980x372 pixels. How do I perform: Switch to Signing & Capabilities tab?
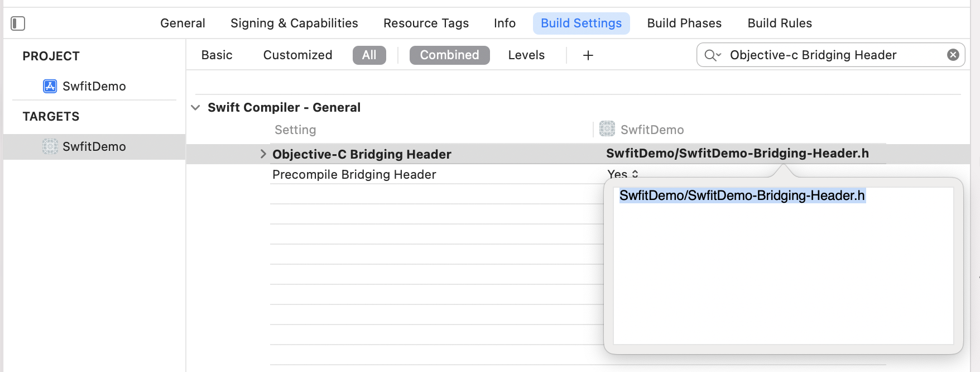click(294, 23)
